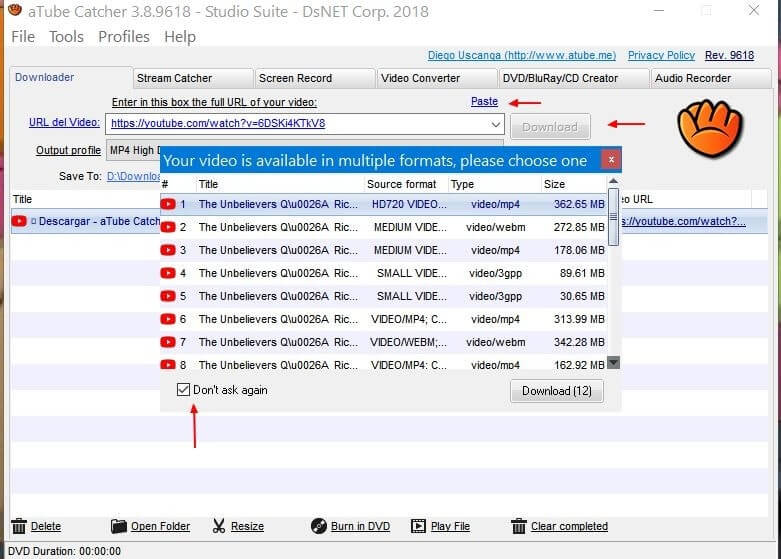Click the Open Folder icon
Image resolution: width=781 pixels, height=559 pixels.
tap(119, 526)
